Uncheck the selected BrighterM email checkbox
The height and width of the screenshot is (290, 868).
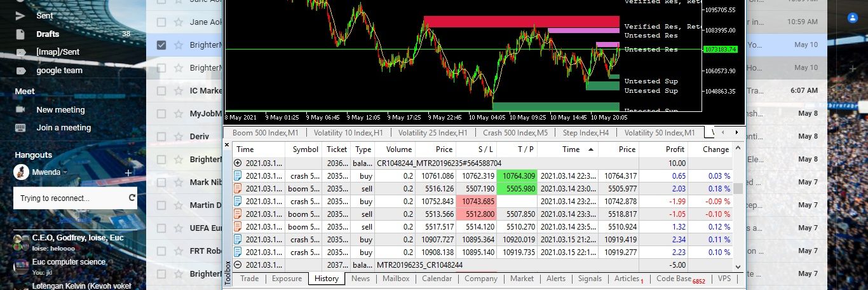161,45
